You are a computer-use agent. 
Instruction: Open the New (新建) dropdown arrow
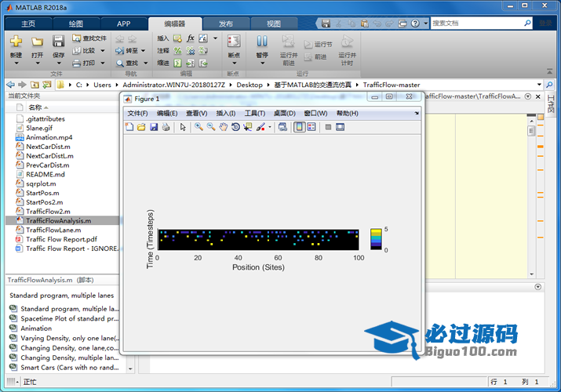click(16, 64)
